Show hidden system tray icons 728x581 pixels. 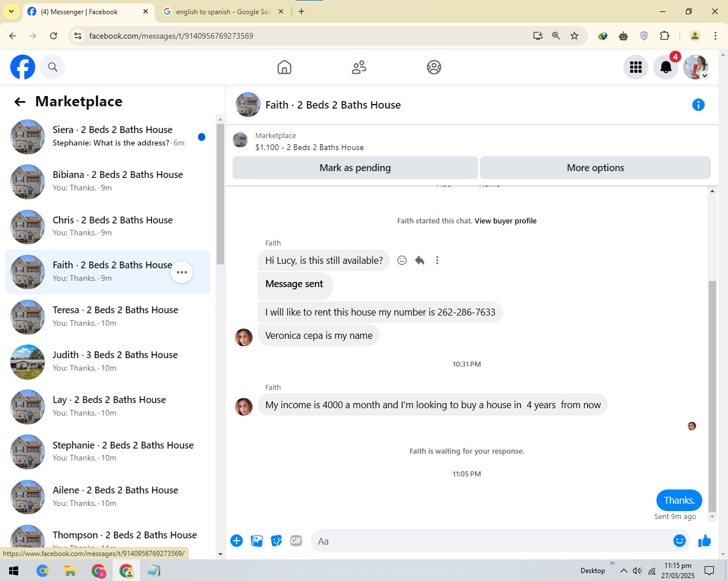pos(624,571)
